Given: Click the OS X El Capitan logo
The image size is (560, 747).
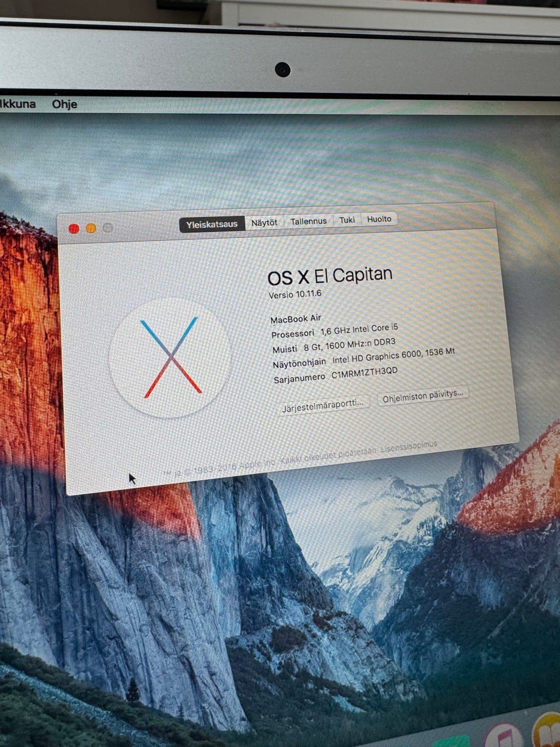Looking at the screenshot, I should pos(170,357).
